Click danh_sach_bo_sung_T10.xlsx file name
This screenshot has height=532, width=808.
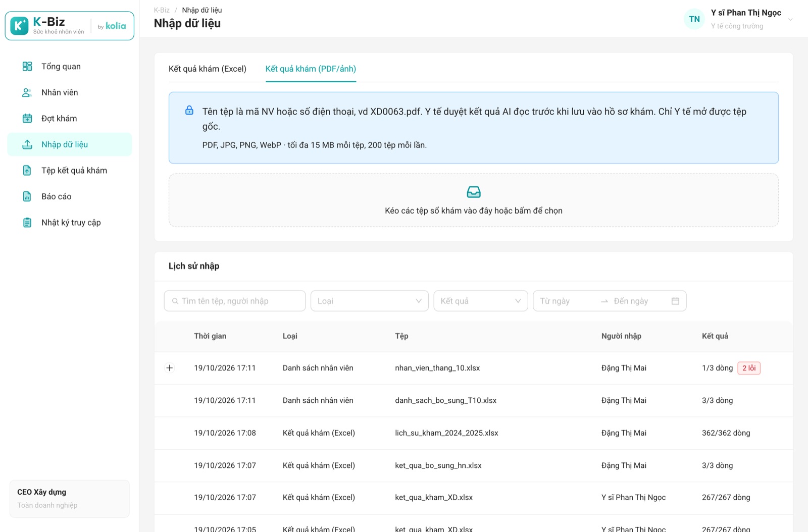point(445,400)
